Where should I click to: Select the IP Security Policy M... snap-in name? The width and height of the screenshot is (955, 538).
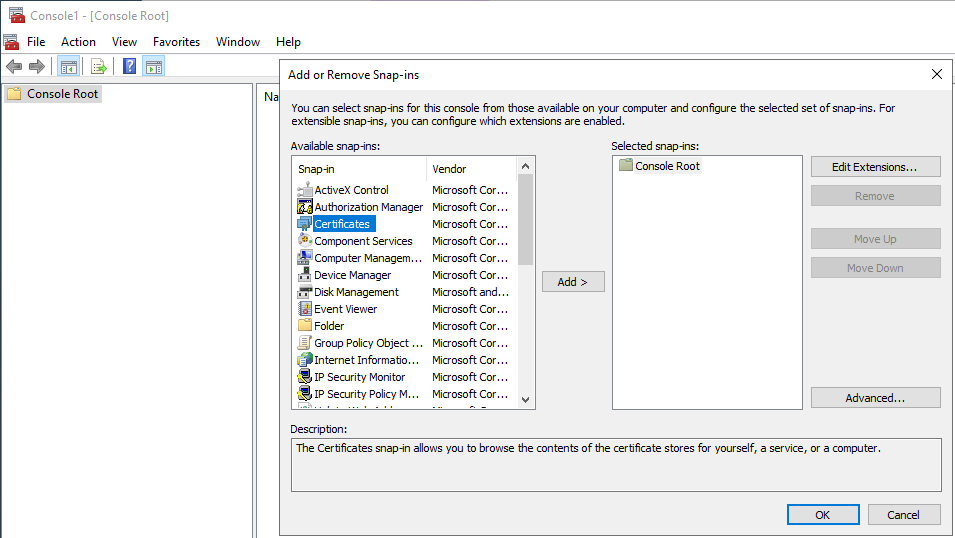tap(367, 394)
